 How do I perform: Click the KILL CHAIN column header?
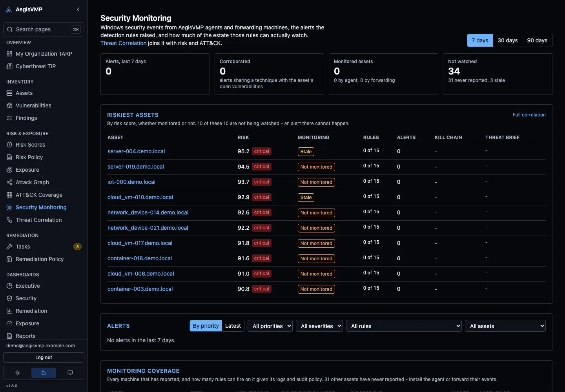[x=448, y=138]
